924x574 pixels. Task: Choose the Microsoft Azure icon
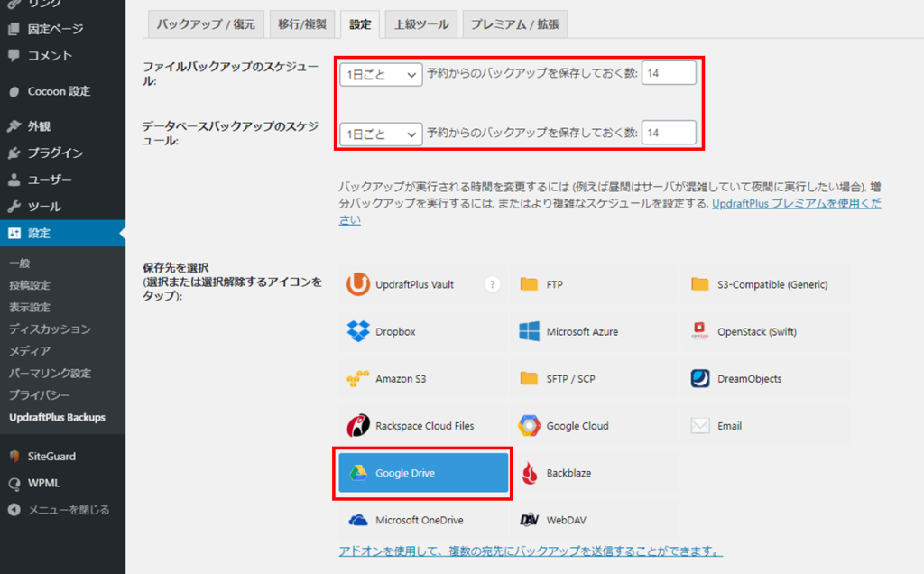coord(529,331)
